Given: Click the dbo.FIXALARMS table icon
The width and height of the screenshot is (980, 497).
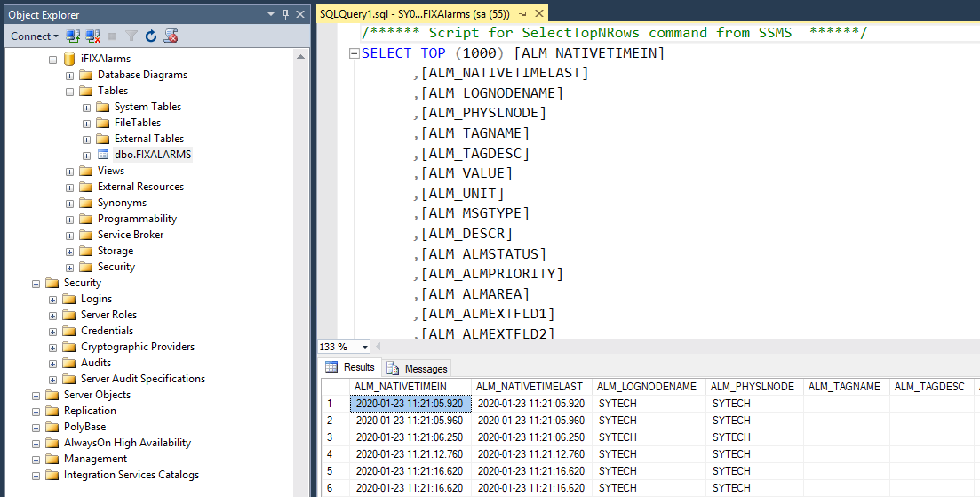Looking at the screenshot, I should pos(103,155).
